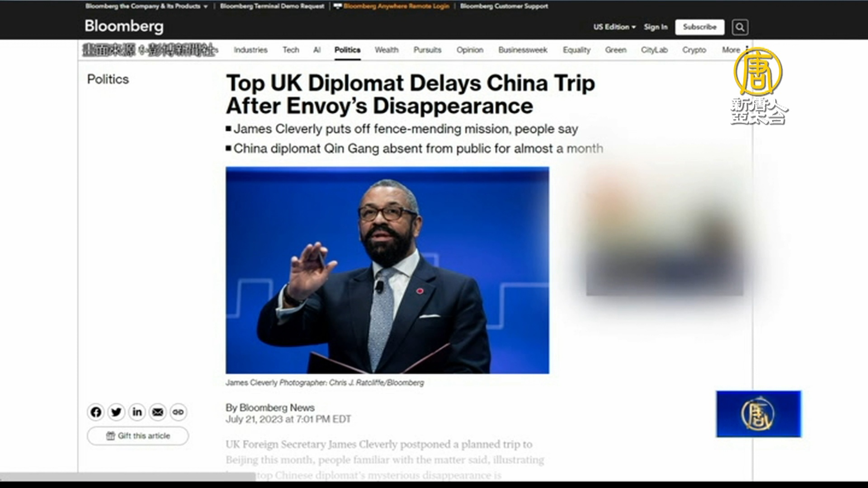The image size is (868, 488).
Task: Share article on LinkedIn icon
Action: pos(137,412)
